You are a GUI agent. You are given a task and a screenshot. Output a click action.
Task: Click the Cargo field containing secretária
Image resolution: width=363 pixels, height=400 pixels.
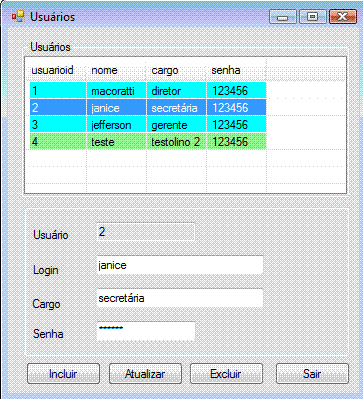point(180,298)
